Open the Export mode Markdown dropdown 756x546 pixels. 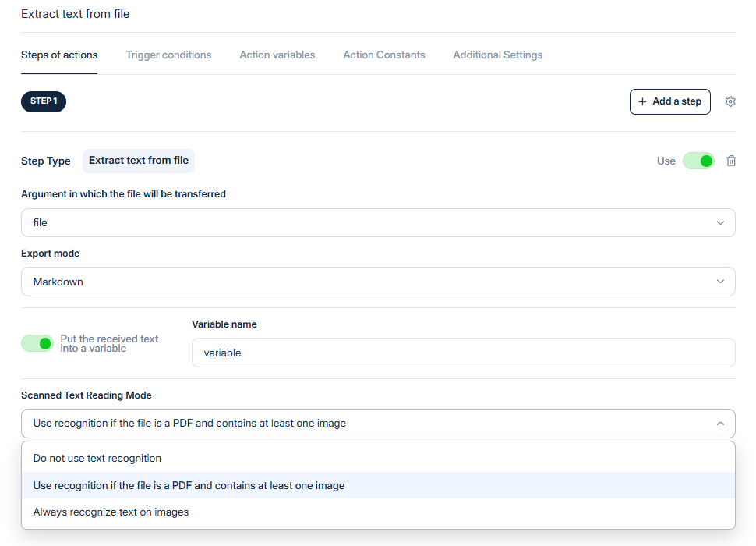(378, 282)
